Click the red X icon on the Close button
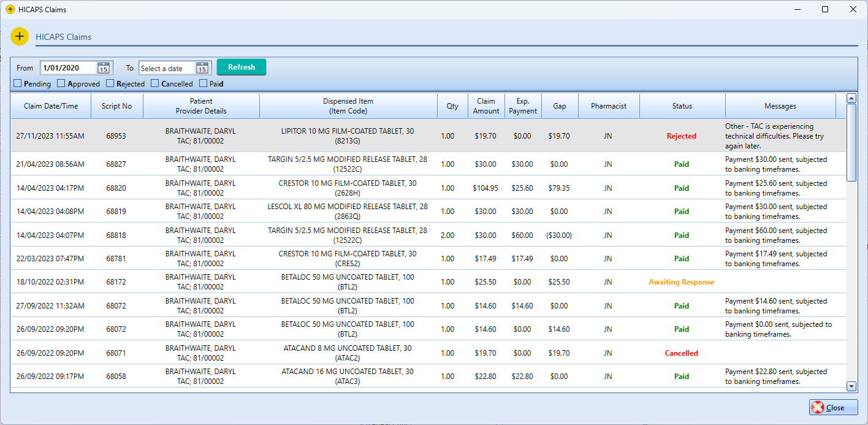 tap(817, 407)
